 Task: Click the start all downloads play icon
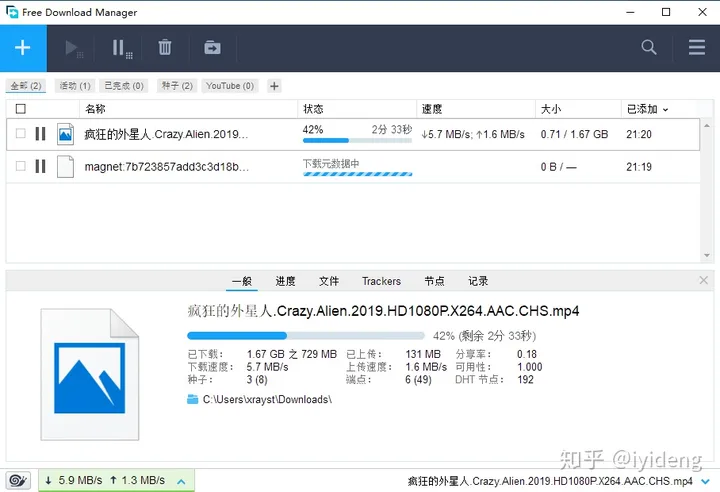pos(73,48)
